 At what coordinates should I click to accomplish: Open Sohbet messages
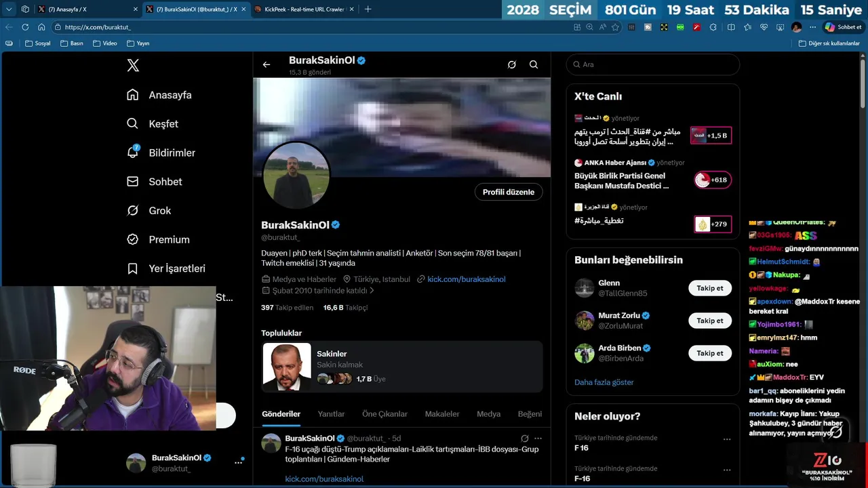(155, 182)
